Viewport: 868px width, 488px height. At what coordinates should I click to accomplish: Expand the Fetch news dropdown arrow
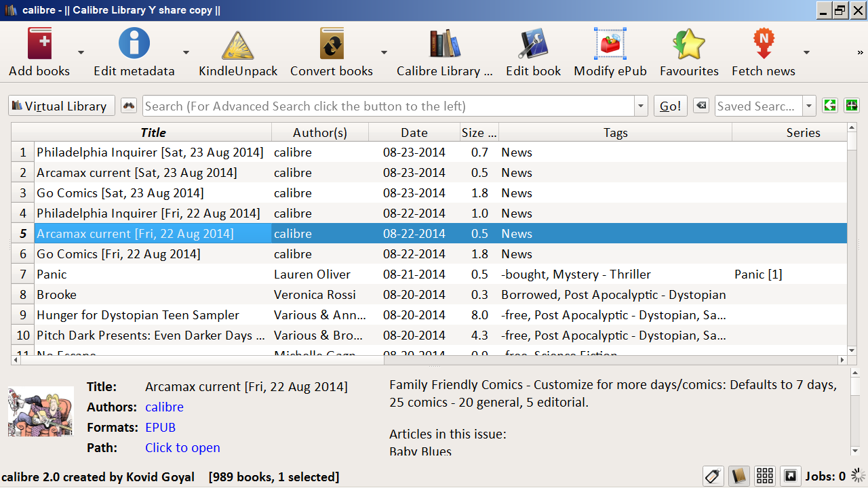pyautogui.click(x=806, y=53)
